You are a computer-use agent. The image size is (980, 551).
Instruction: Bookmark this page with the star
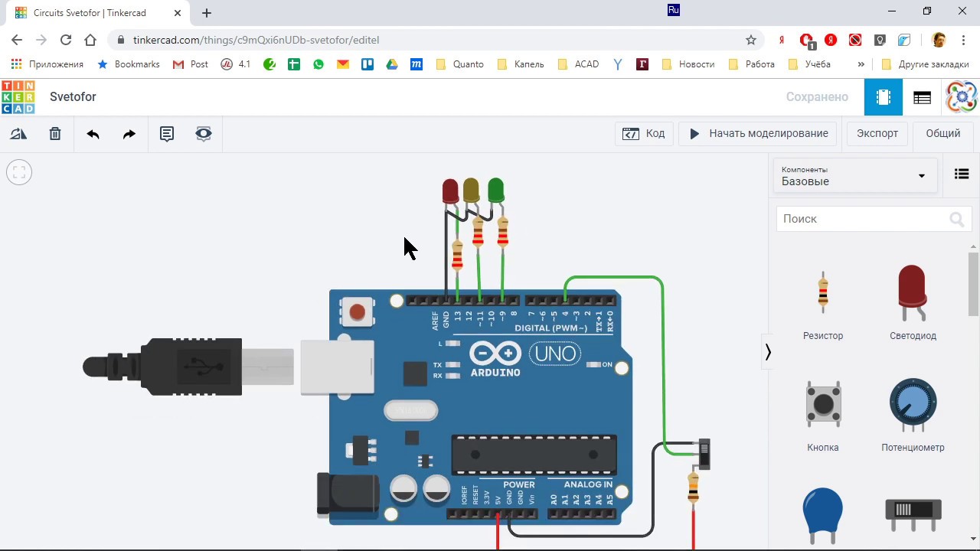tap(751, 40)
